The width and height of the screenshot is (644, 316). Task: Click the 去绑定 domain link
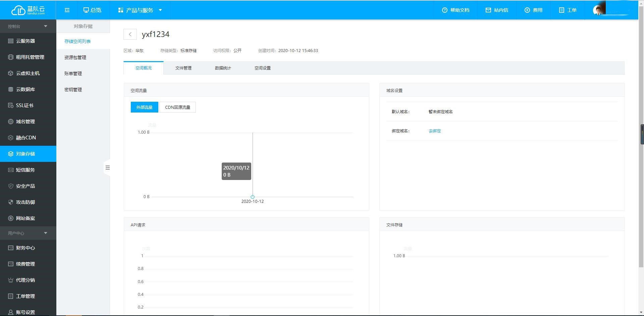click(434, 131)
